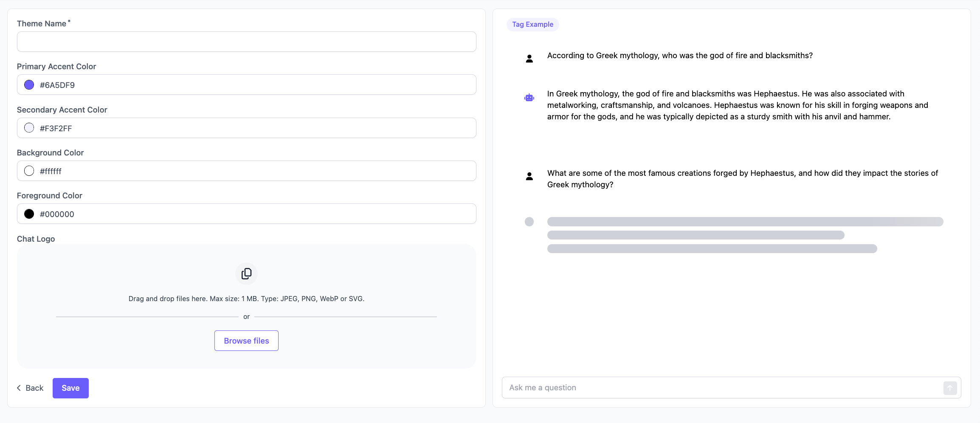The image size is (980, 423).
Task: Open the Secondary Accent Color swatch
Action: click(x=29, y=128)
